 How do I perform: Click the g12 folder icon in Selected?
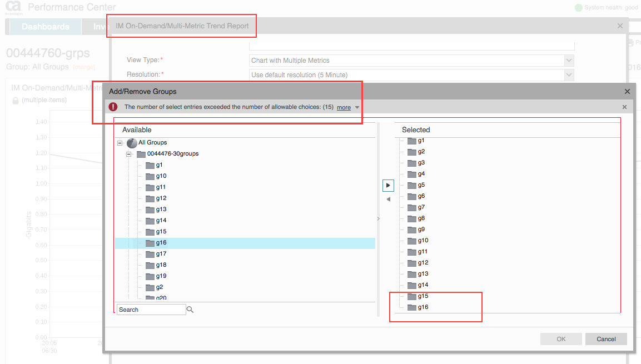[x=411, y=263]
